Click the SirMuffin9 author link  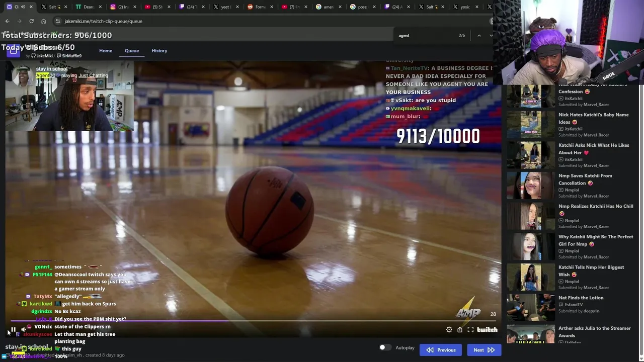pyautogui.click(x=69, y=56)
